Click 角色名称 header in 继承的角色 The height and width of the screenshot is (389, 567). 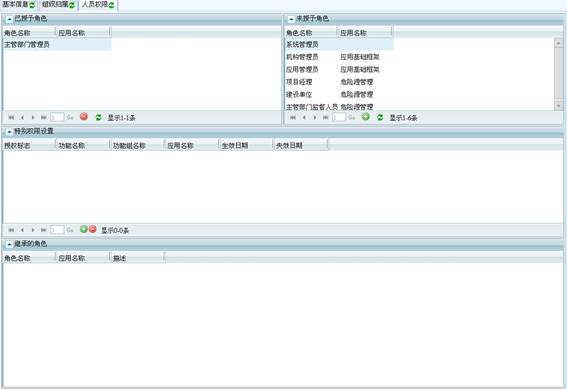point(29,258)
